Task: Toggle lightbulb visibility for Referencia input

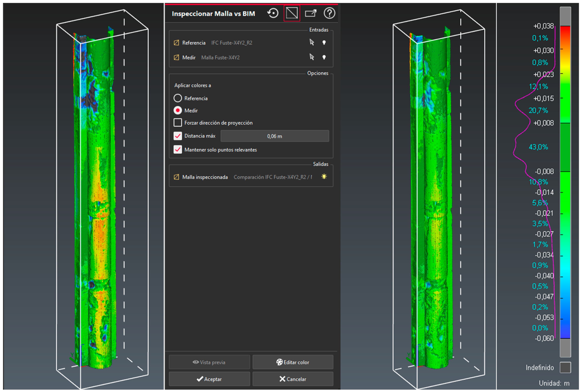Action: point(324,43)
